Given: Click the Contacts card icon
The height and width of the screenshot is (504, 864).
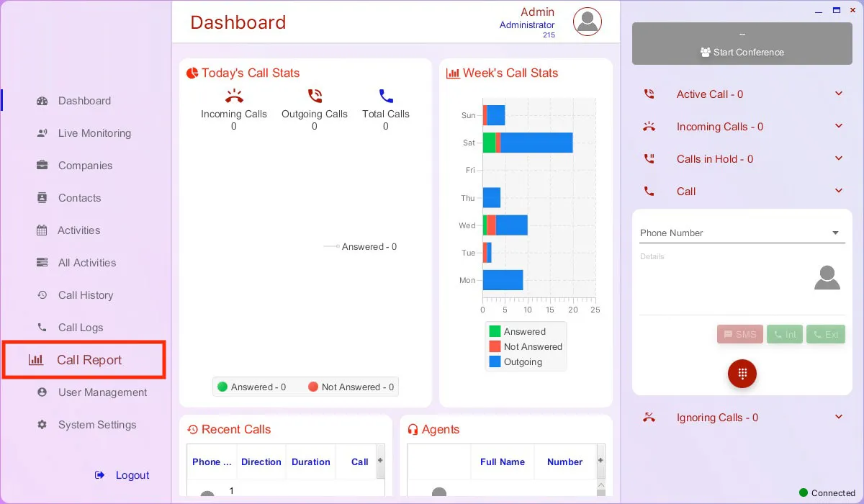Looking at the screenshot, I should pyautogui.click(x=42, y=198).
